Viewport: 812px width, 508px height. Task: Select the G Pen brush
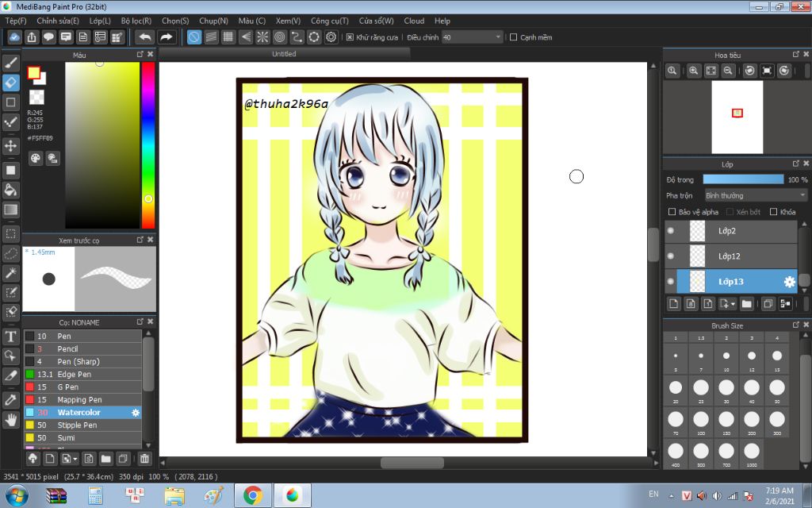pyautogui.click(x=82, y=387)
